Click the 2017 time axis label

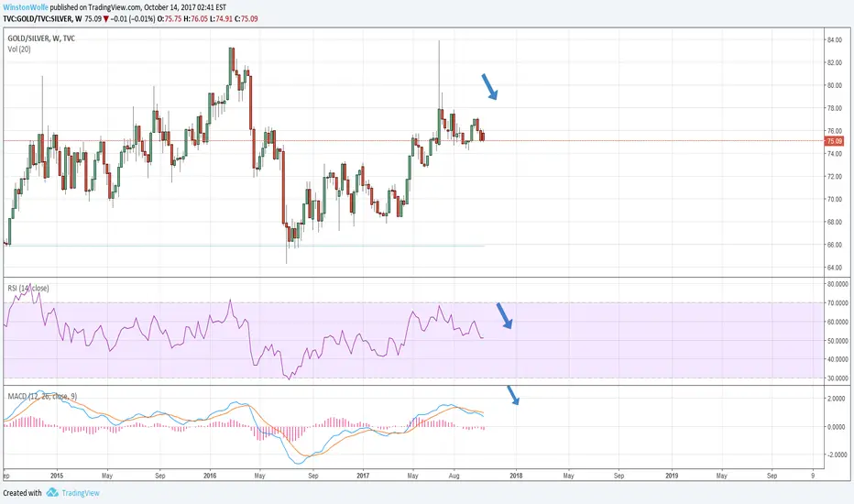[x=363, y=476]
